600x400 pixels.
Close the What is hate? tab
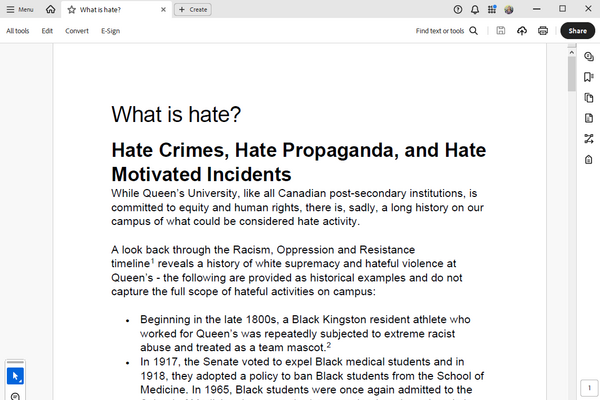pyautogui.click(x=163, y=10)
